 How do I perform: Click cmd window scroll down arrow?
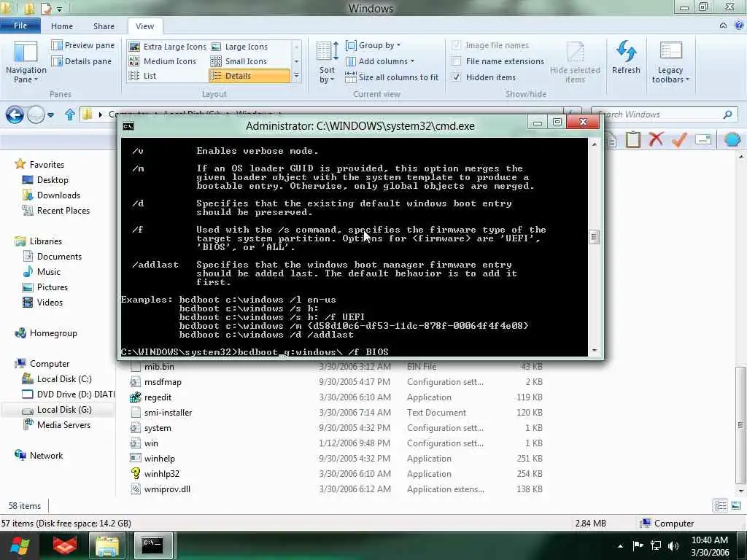[x=594, y=351]
